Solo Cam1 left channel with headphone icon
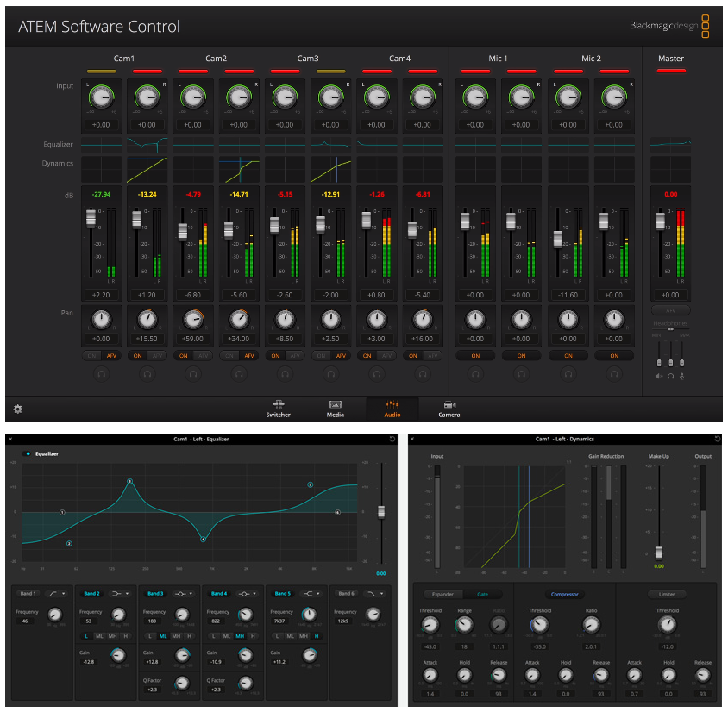The height and width of the screenshot is (712, 728). (x=101, y=373)
